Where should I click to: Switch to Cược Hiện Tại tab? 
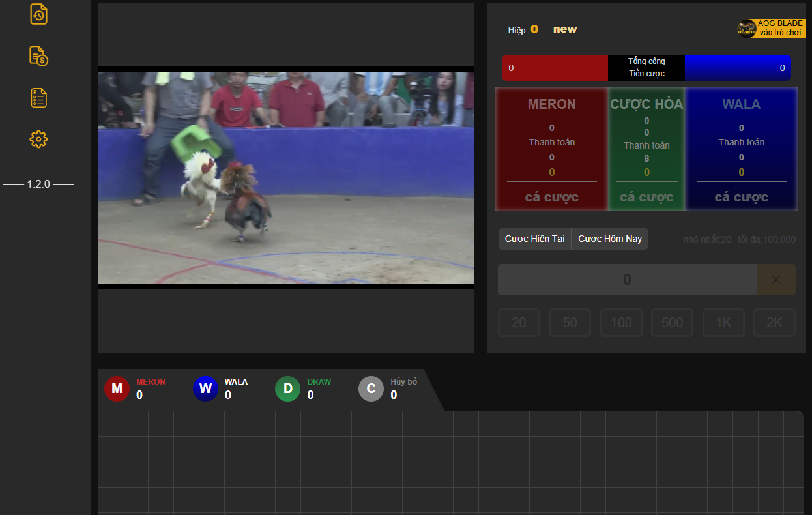[534, 239]
